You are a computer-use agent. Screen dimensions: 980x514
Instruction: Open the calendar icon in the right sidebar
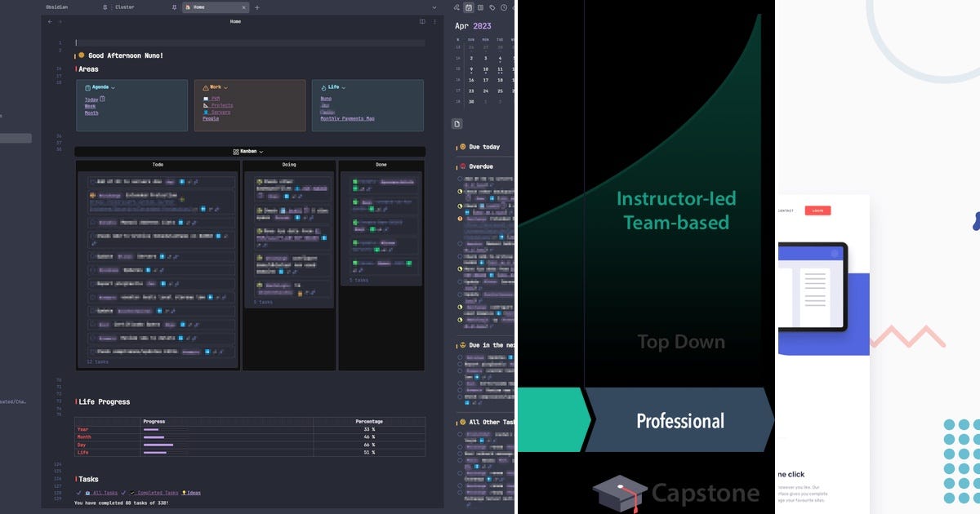469,8
